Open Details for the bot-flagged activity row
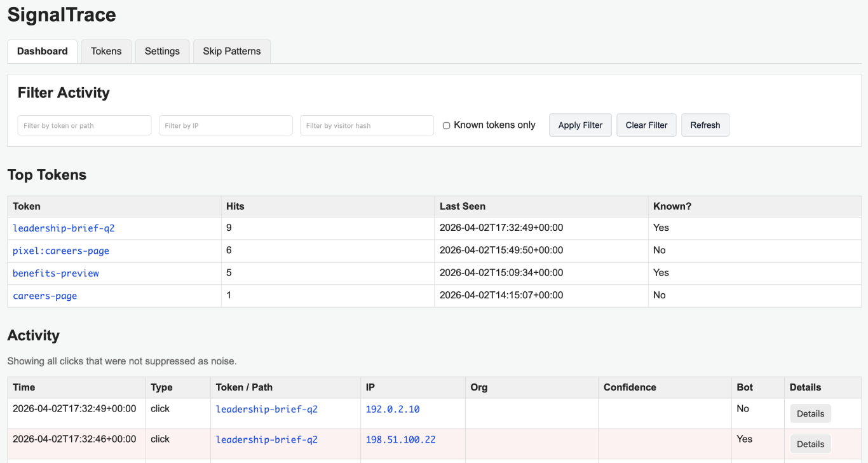This screenshot has height=463, width=868. point(810,443)
